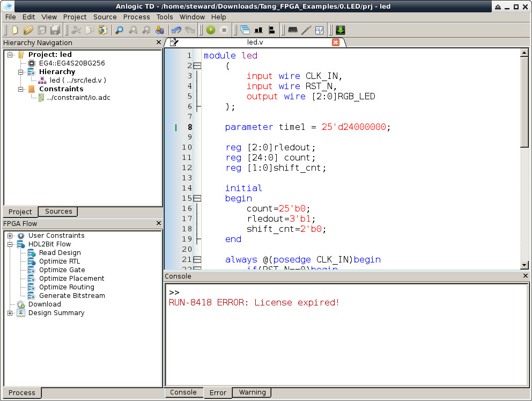The width and height of the screenshot is (532, 401).
Task: Open the Project menu
Action: tap(75, 17)
